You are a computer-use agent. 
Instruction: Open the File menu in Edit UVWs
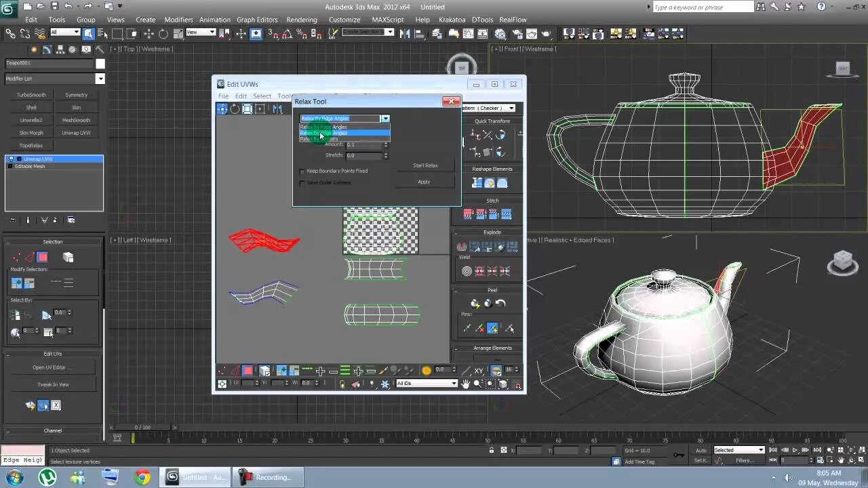(223, 96)
